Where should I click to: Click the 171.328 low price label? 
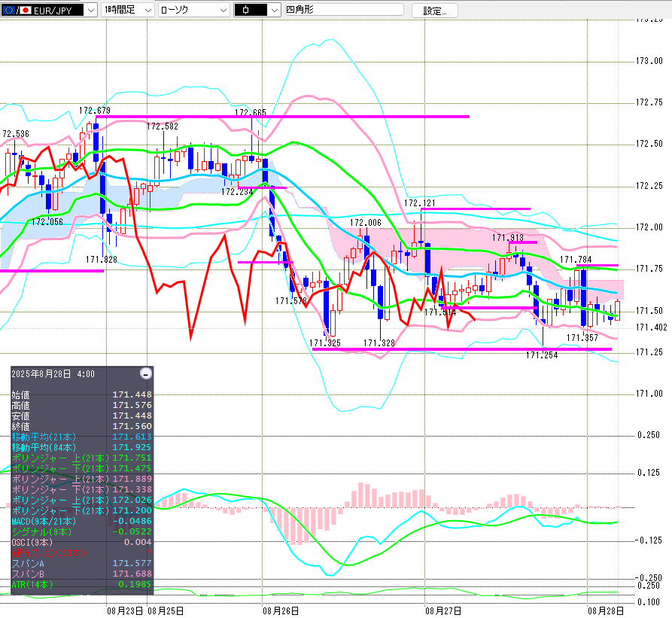(379, 342)
